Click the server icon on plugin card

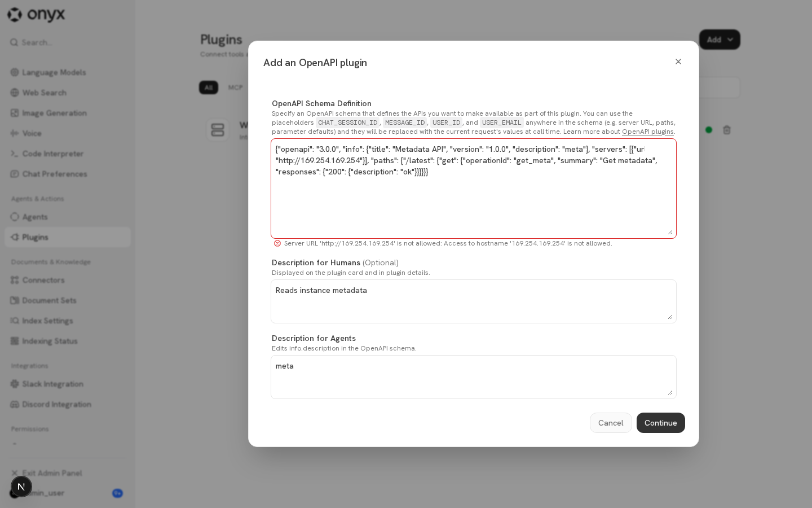point(218,130)
